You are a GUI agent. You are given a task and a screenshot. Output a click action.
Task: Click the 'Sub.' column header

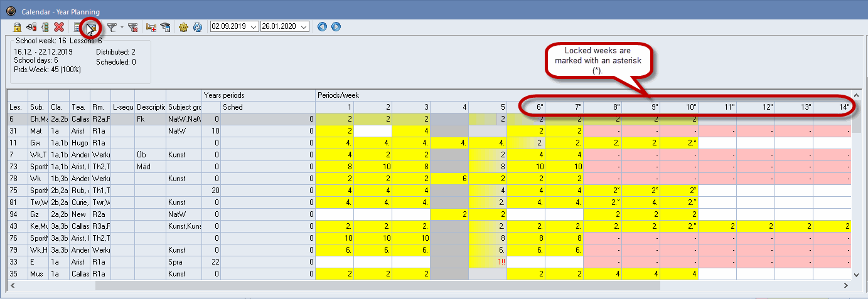tap(38, 107)
